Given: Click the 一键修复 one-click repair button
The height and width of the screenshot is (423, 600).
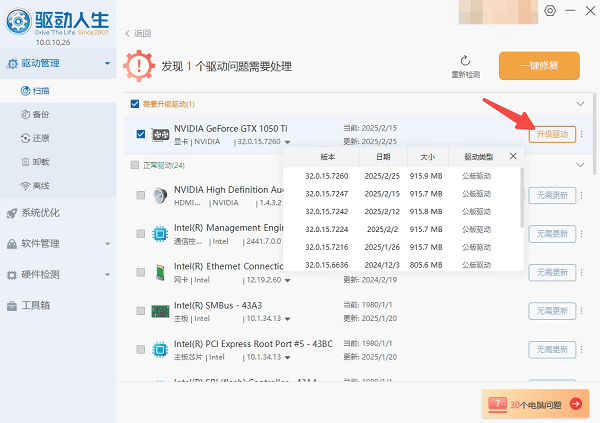Looking at the screenshot, I should (x=552, y=67).
